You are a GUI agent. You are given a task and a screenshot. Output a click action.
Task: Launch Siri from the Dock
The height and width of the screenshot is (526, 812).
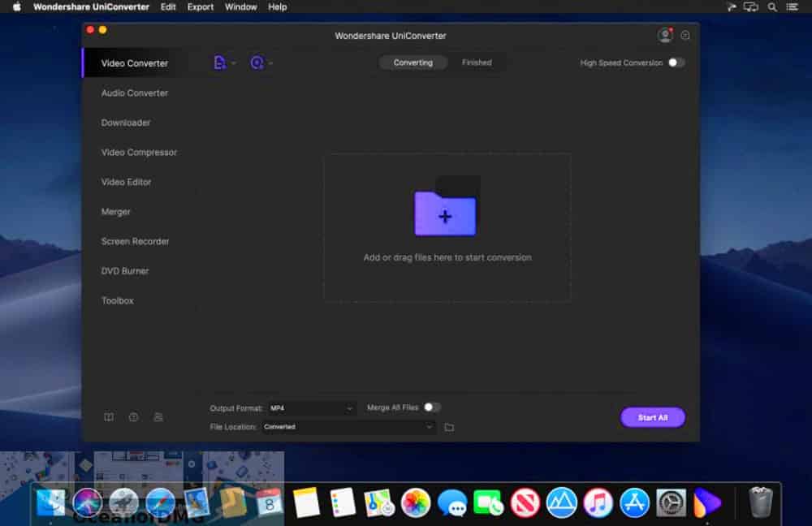click(88, 502)
